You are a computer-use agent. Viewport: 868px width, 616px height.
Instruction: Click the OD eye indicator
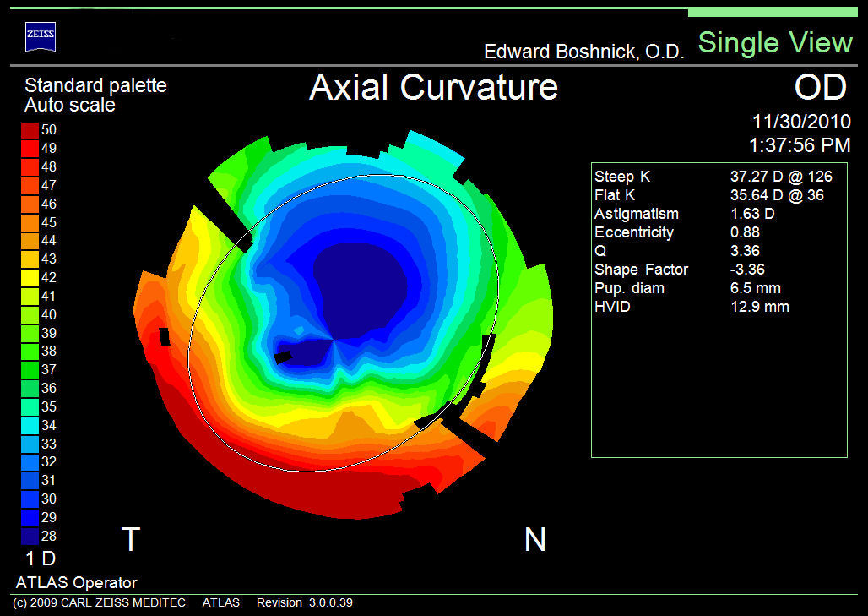821,87
